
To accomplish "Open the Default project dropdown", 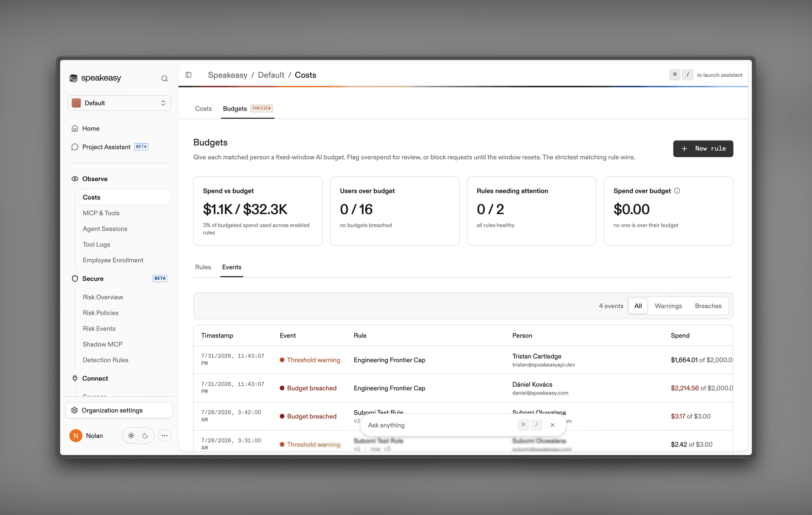I will coord(119,103).
